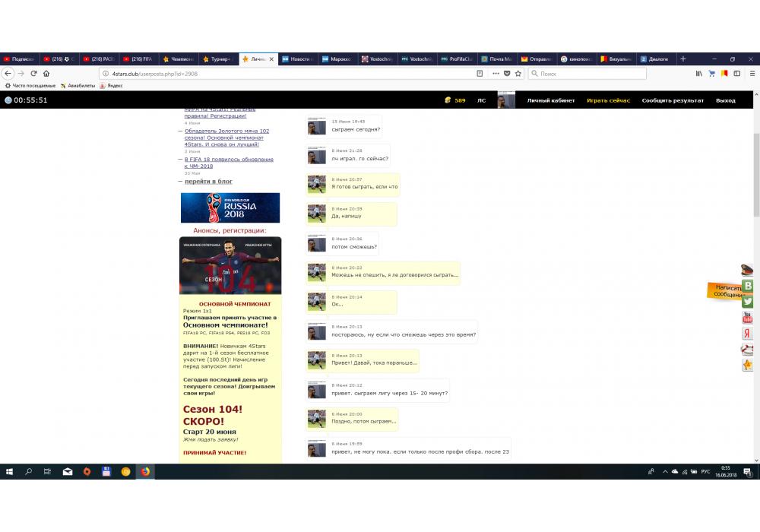Open Firefox hamburger menu

[750, 74]
